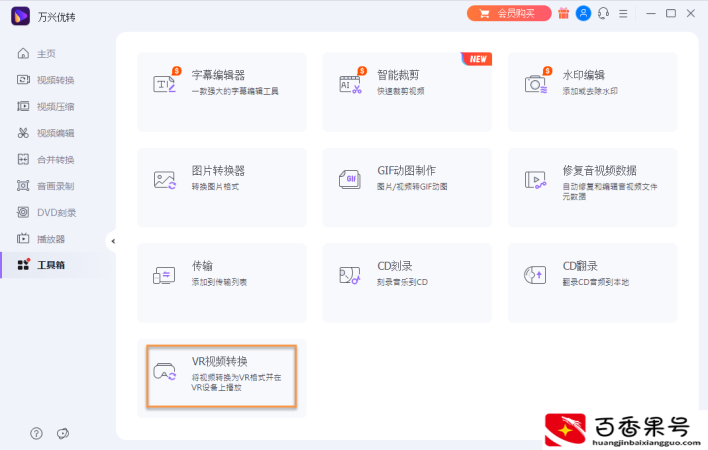708x450 pixels.
Task: Click the 转换图片格式 description text
Action: pos(215,186)
